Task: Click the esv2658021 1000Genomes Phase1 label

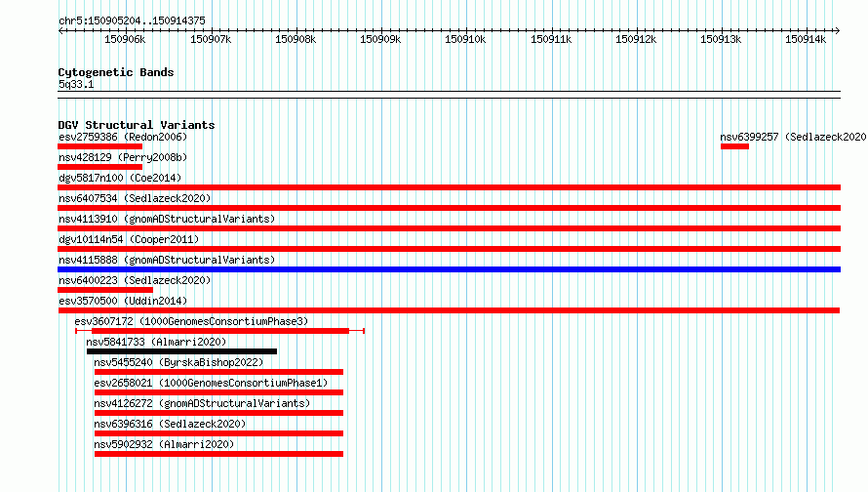Action: 211,383
